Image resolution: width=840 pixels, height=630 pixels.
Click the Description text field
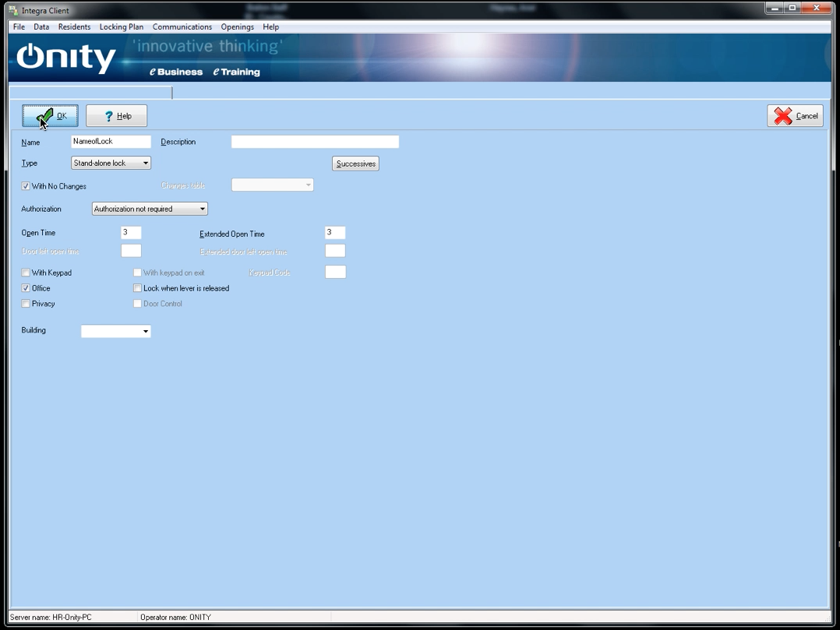[315, 142]
